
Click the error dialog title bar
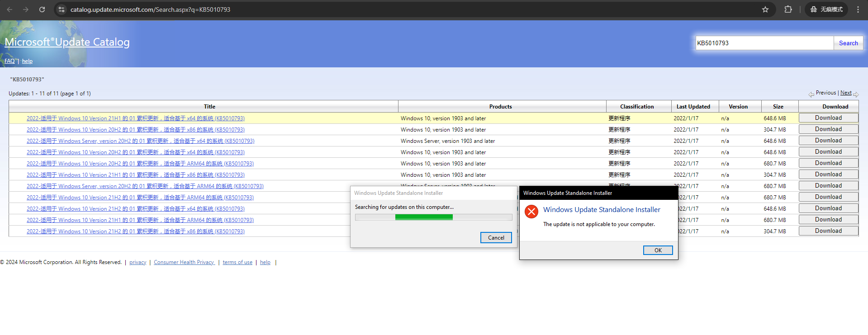point(598,193)
